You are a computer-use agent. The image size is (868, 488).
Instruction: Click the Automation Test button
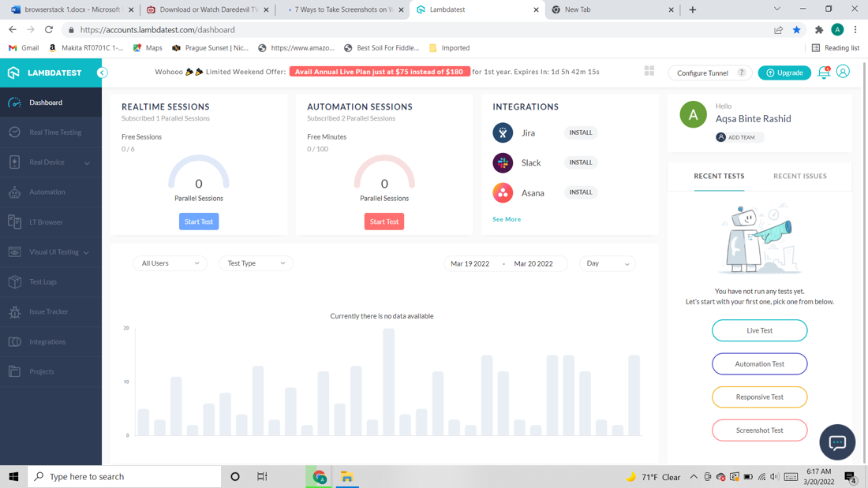(x=759, y=363)
